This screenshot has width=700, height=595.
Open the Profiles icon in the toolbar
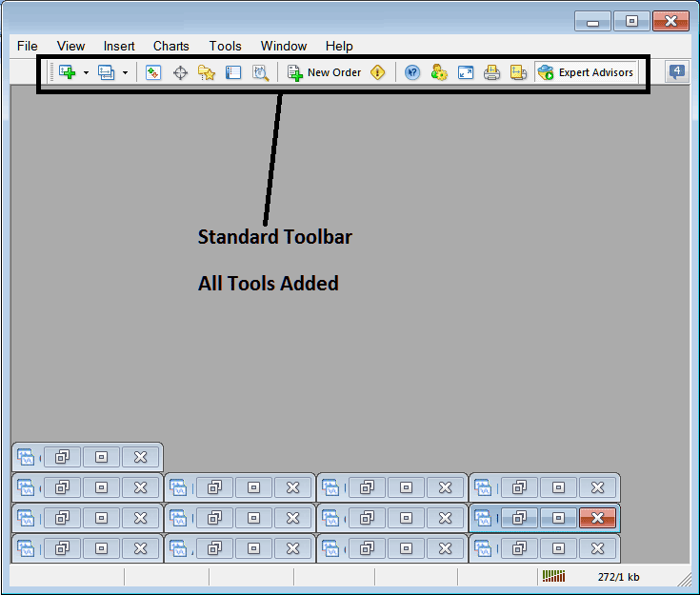pos(107,72)
